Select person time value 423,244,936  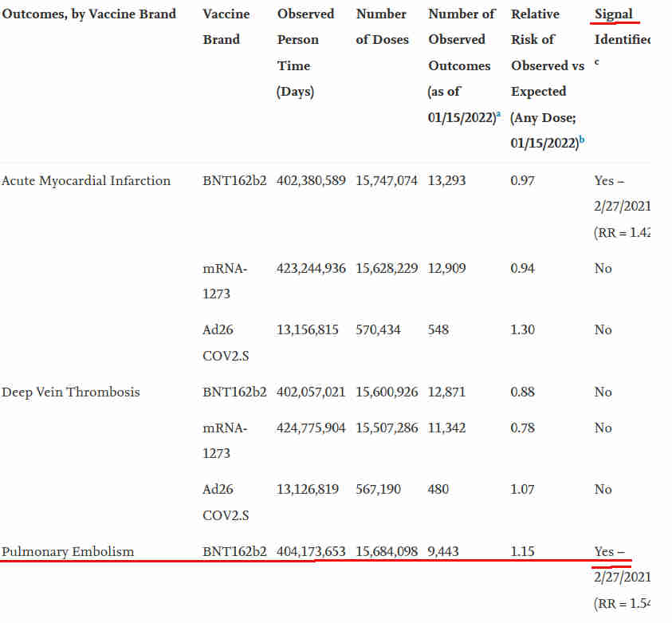click(x=311, y=268)
